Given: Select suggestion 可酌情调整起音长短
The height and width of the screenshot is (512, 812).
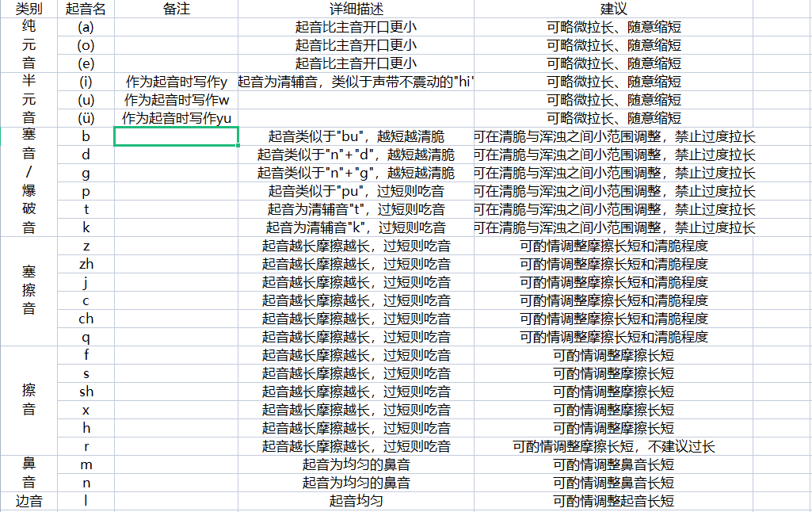Looking at the screenshot, I should click(613, 501).
